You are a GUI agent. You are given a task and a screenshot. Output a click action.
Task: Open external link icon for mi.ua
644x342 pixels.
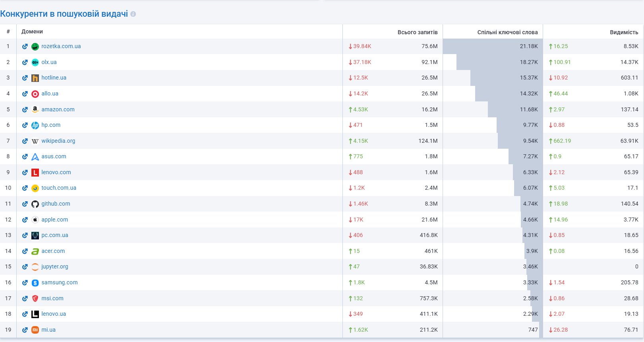(x=25, y=330)
